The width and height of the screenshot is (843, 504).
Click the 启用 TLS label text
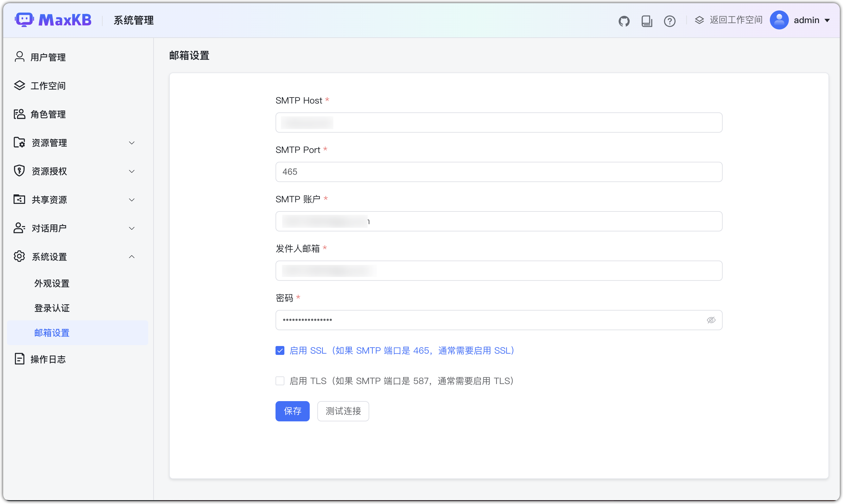[402, 381]
